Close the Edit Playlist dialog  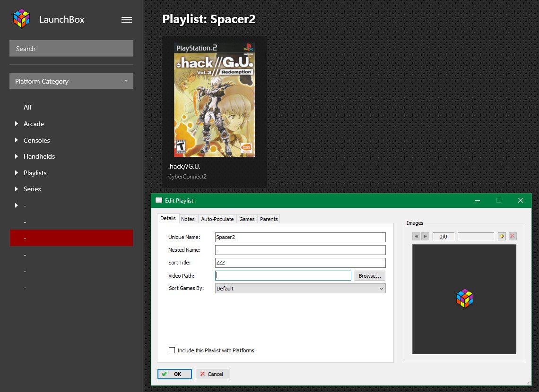(521, 200)
